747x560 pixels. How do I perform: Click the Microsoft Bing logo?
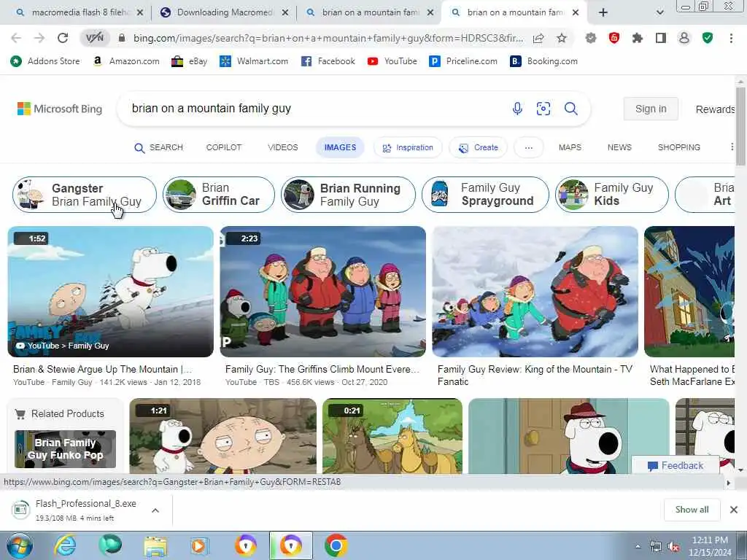(x=60, y=109)
